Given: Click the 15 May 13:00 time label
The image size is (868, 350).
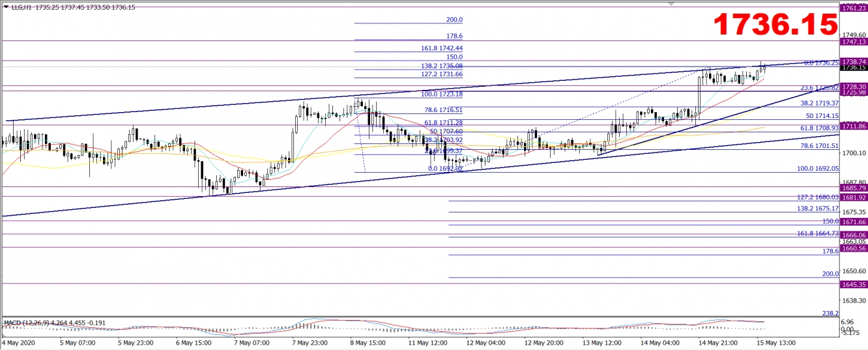Looking at the screenshot, I should (x=775, y=342).
